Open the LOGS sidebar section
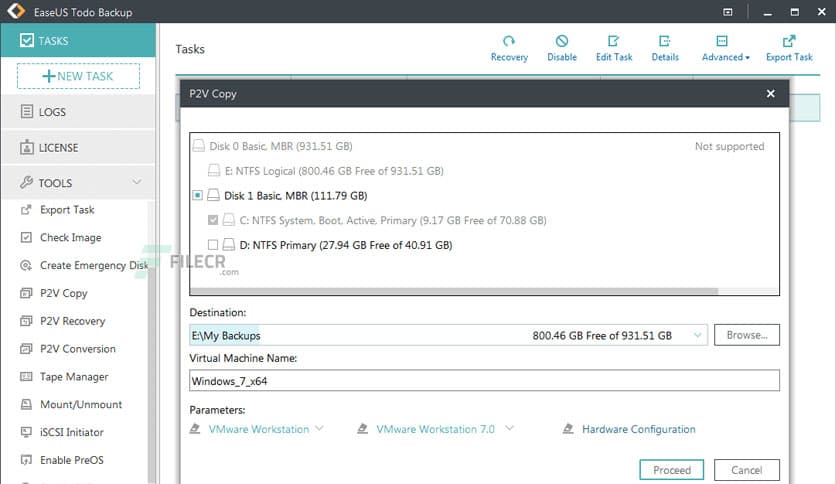The width and height of the screenshot is (836, 484). 78,112
